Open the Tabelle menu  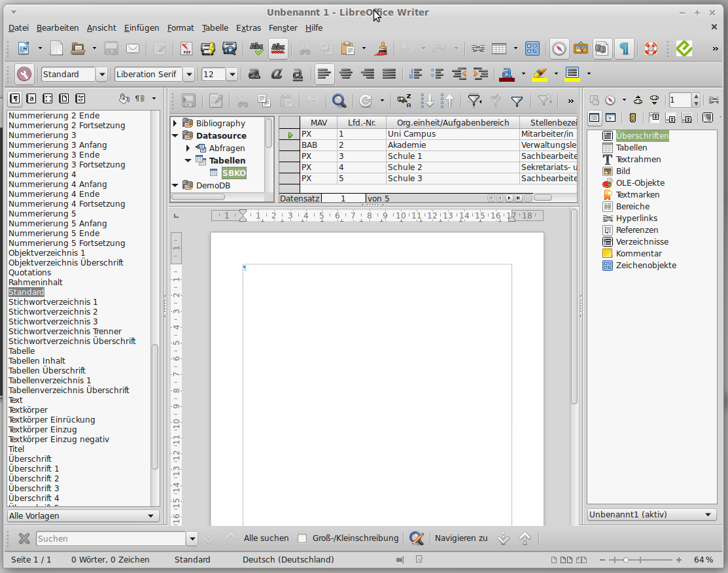click(215, 27)
